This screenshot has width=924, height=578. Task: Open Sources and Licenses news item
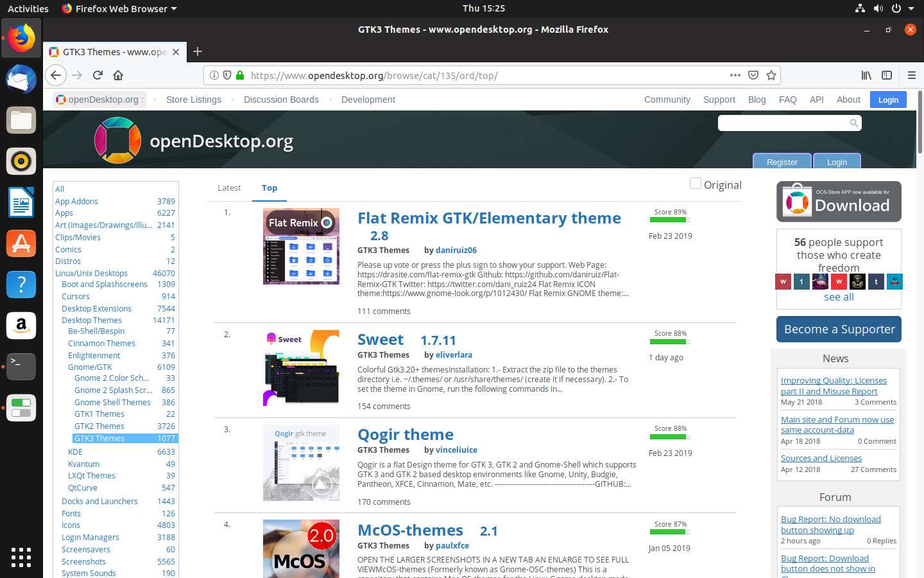[x=821, y=458]
